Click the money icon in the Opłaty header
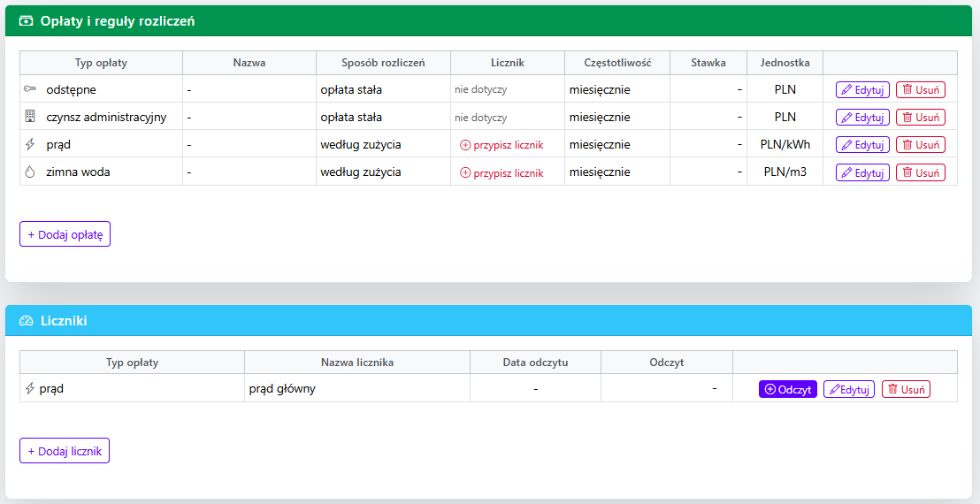Screen dimensions: 980x504 [26, 21]
